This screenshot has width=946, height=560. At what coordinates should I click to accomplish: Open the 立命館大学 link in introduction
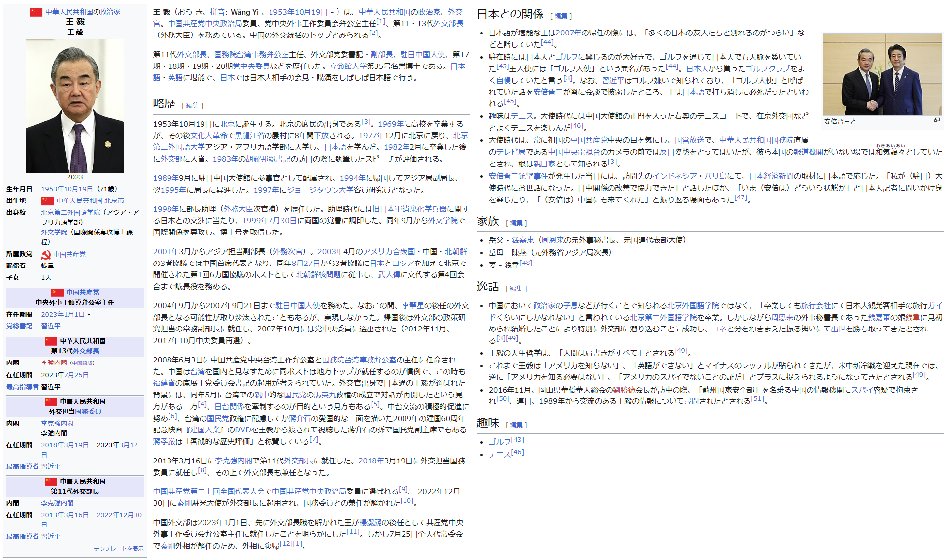(348, 66)
